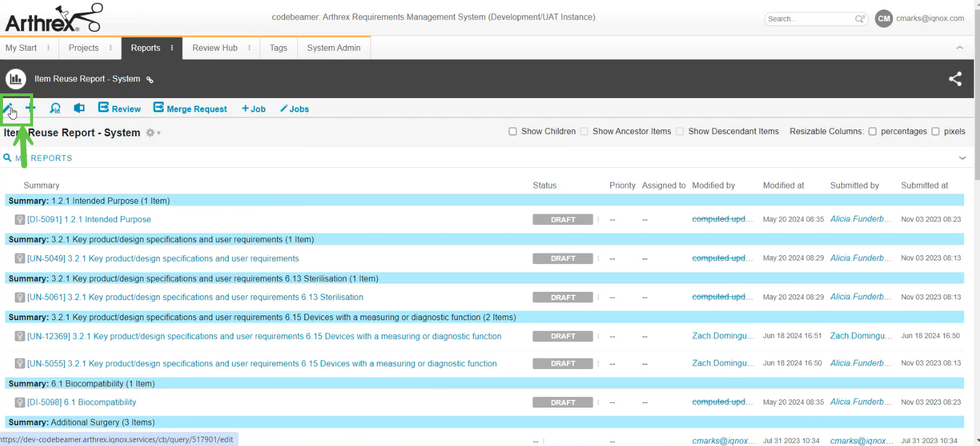Open the Review Hub tab
This screenshot has height=446, width=980.
[215, 48]
